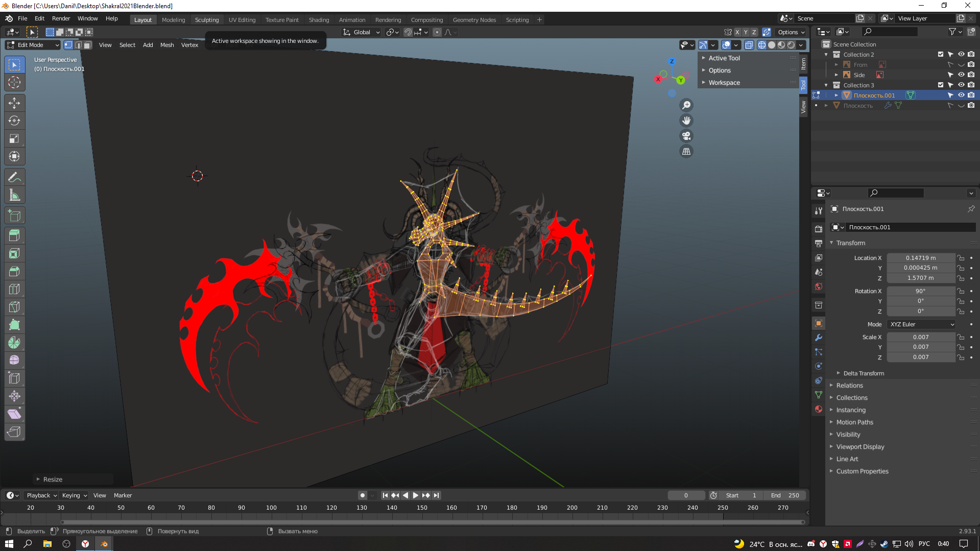980x551 pixels.
Task: Toggle viewport visibility of Side
Action: click(x=961, y=75)
